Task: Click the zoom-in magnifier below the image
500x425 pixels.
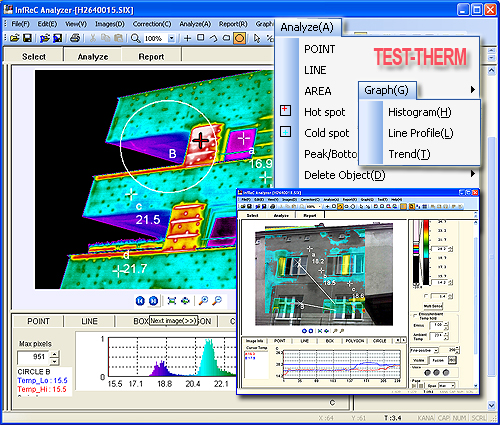Action: [x=203, y=301]
